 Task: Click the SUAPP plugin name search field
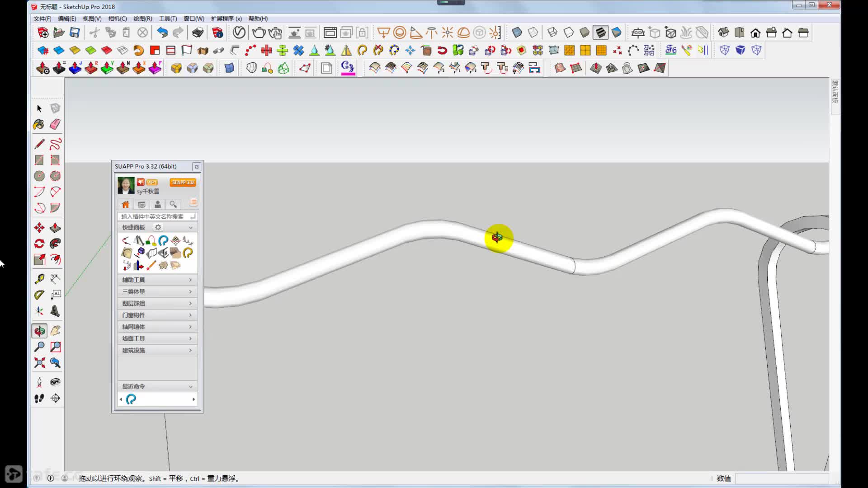157,216
